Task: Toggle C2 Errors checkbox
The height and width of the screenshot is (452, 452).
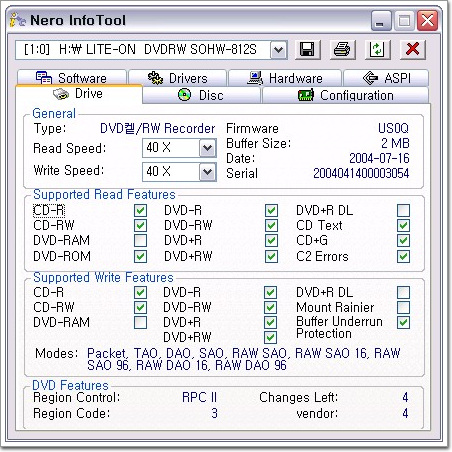Action: 403,256
